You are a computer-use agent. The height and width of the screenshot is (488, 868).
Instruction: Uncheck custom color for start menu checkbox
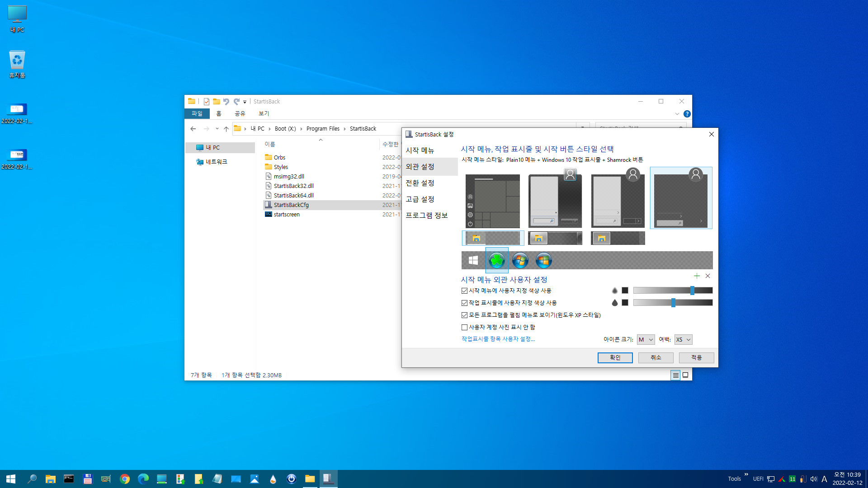pos(464,291)
